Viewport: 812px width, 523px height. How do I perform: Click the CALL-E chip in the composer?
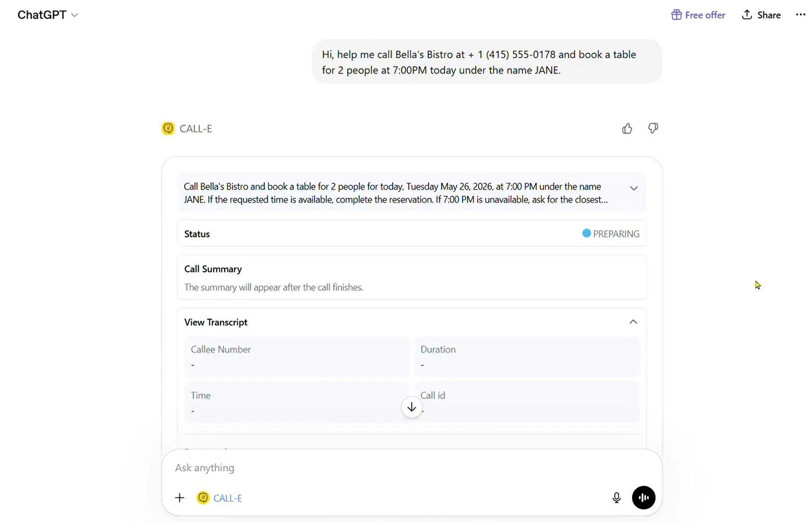(x=220, y=498)
